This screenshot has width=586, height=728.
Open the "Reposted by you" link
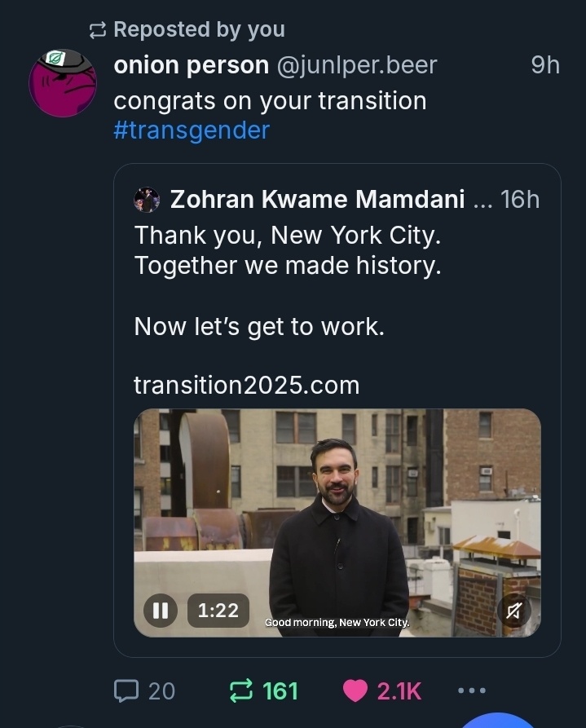[x=199, y=29]
